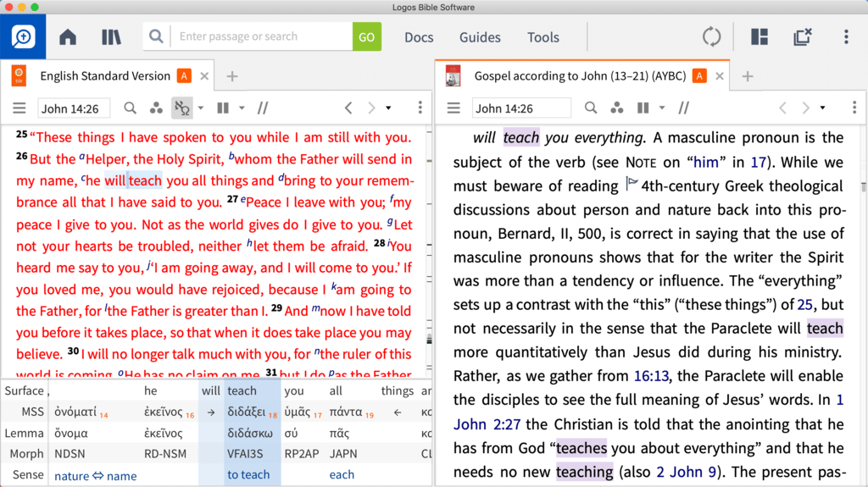The height and width of the screenshot is (487, 868).
Task: Click the close all panels icon
Action: [802, 37]
